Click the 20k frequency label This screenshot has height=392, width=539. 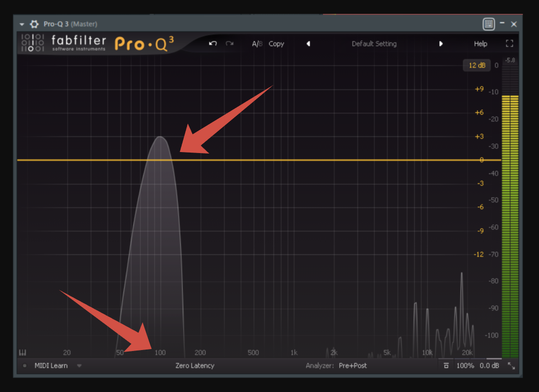tap(467, 353)
